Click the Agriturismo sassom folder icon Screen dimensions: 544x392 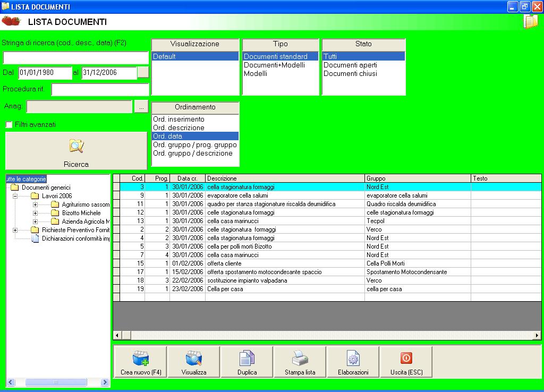(55, 204)
